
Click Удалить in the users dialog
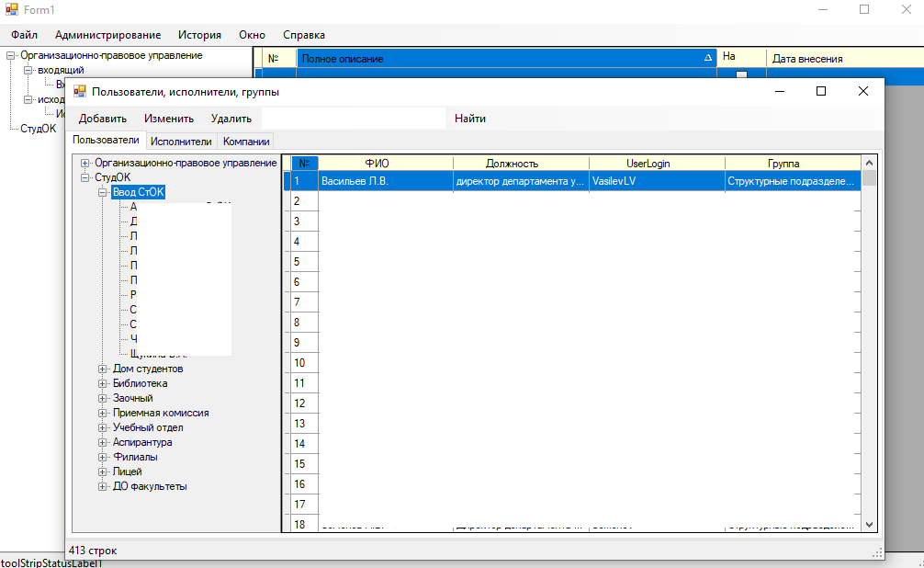[x=231, y=119]
